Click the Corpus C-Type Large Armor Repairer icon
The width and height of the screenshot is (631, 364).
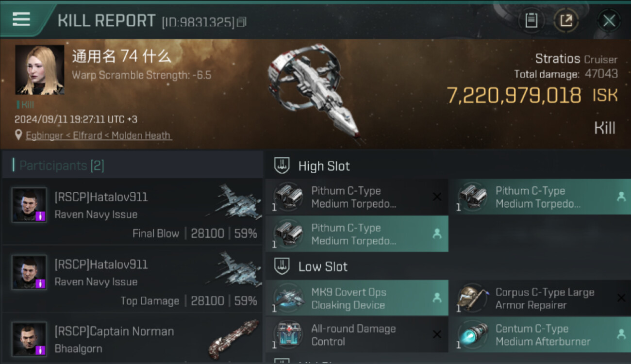(472, 298)
